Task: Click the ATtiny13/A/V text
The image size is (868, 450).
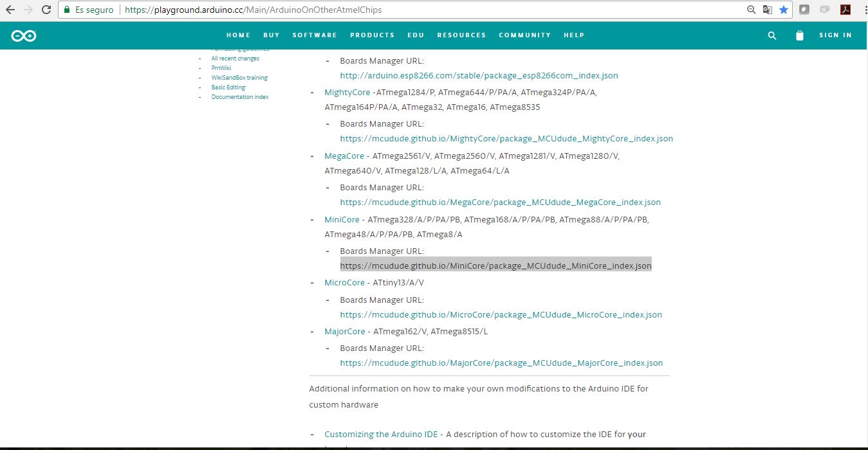Action: [x=398, y=283]
